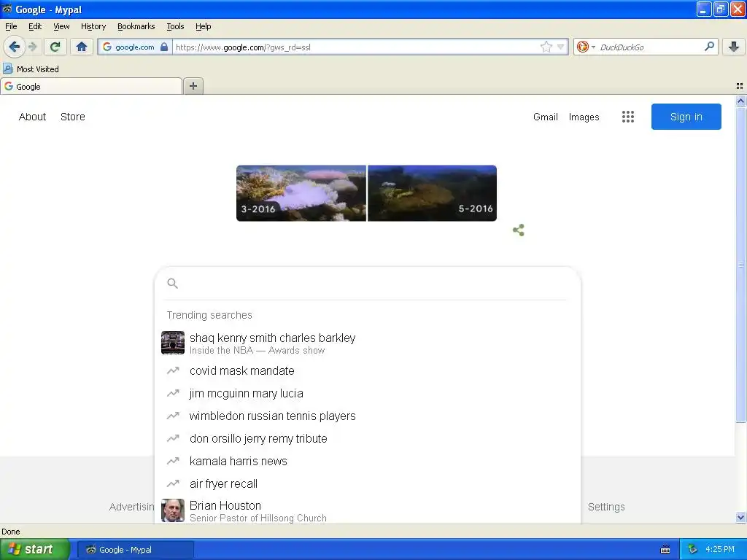This screenshot has height=560, width=747.
Task: Focus the DuckDuckGo search box
Action: tap(649, 47)
